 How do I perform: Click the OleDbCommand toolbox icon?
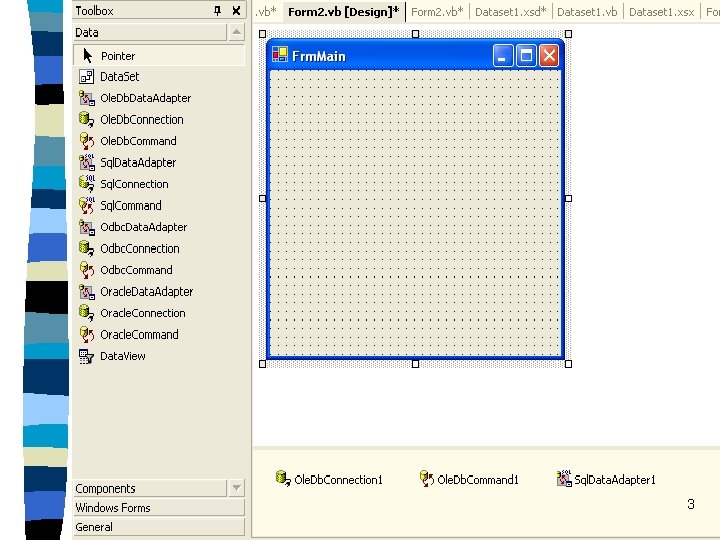(x=86, y=141)
